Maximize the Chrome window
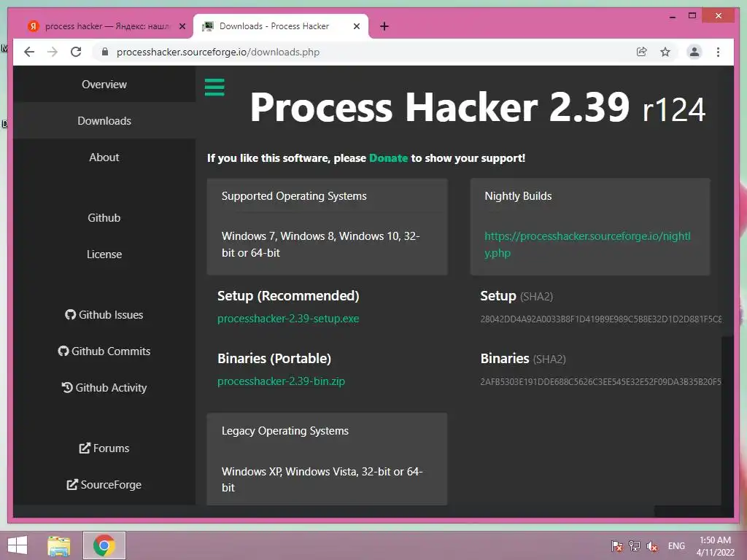Viewport: 747px width, 560px height. (692, 16)
